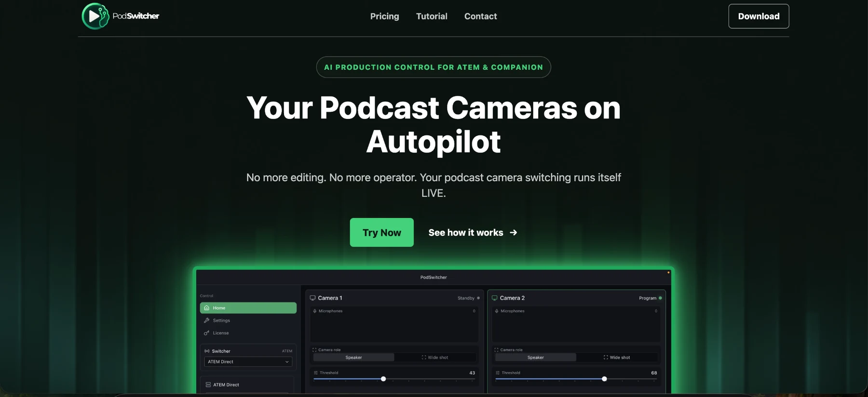The width and height of the screenshot is (868, 397).
Task: Open Settings in the app sidebar
Action: [248, 320]
